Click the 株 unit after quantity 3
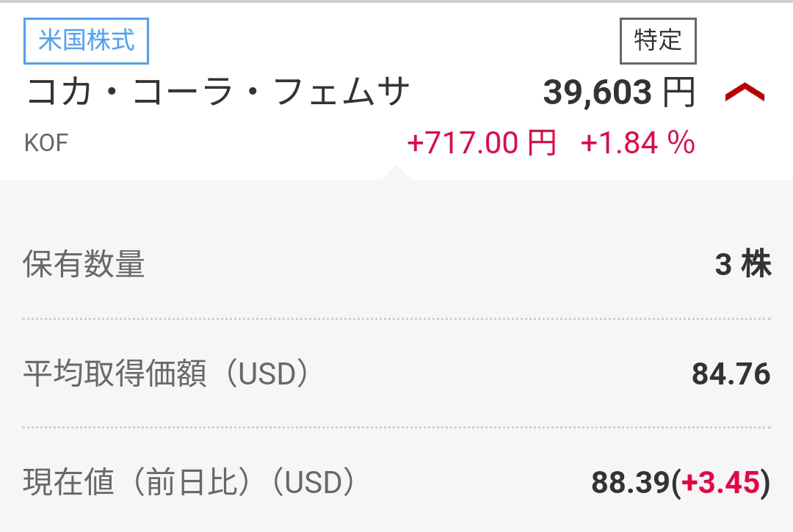 [x=756, y=263]
